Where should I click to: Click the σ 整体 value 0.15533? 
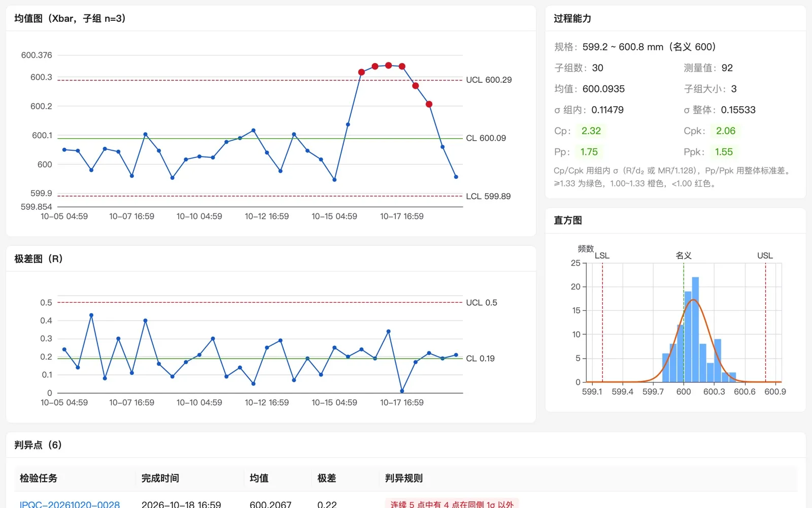tap(738, 110)
